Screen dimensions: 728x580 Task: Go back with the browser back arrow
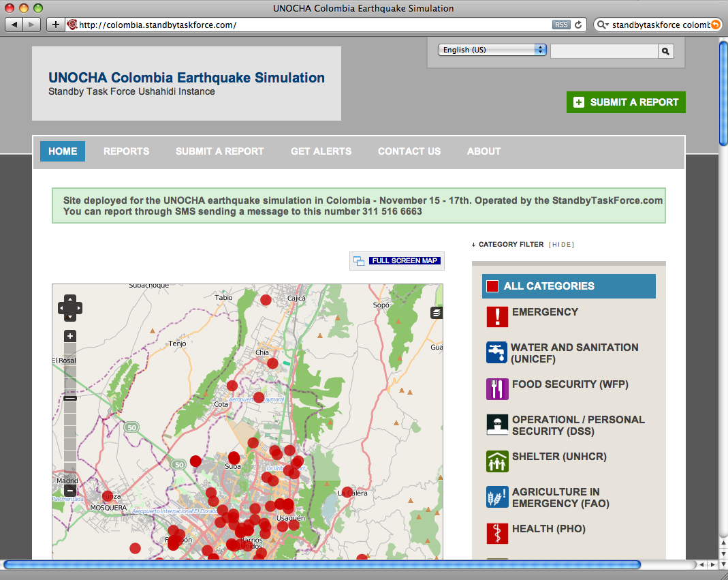point(14,25)
